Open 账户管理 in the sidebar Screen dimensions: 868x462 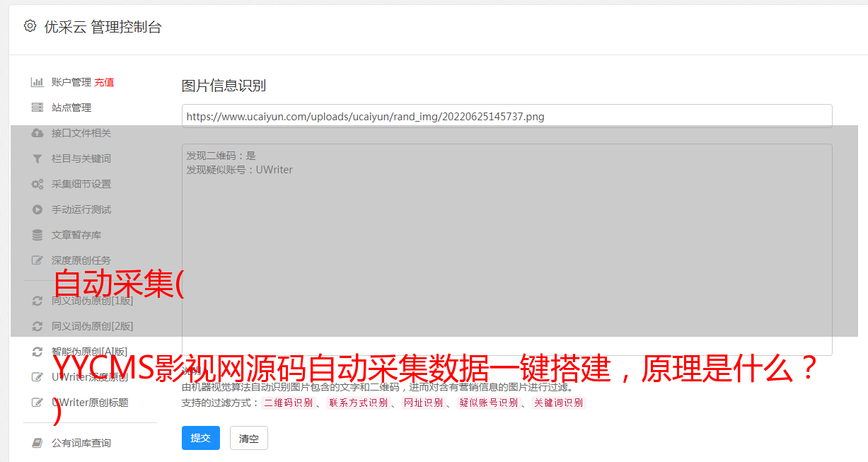click(x=71, y=82)
